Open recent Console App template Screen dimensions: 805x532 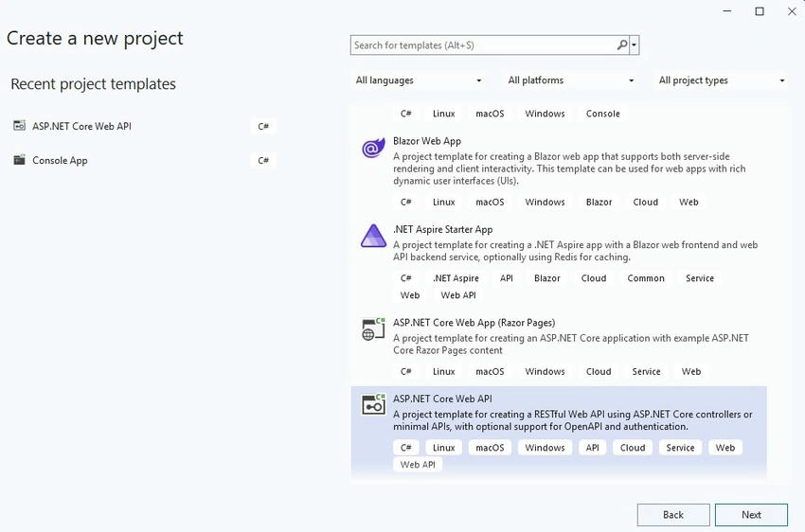pos(144,160)
